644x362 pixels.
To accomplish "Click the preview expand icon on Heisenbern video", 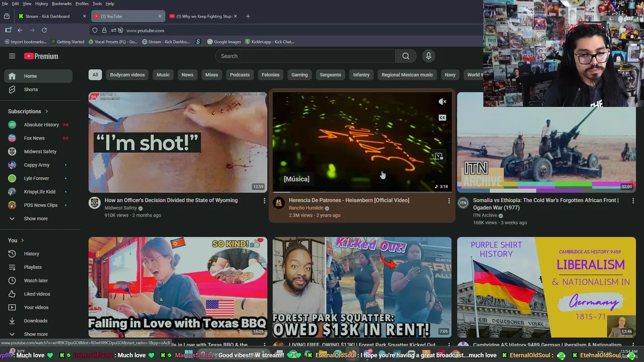I will (439, 156).
